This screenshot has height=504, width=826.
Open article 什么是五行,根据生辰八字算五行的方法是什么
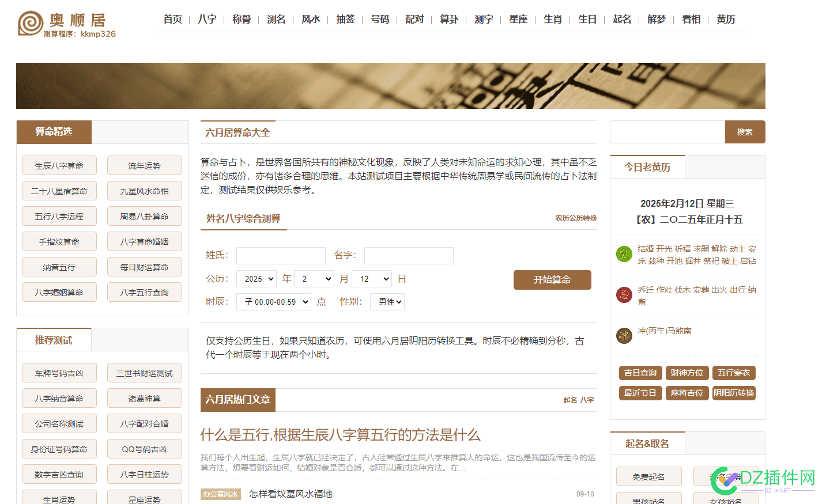coord(340,435)
